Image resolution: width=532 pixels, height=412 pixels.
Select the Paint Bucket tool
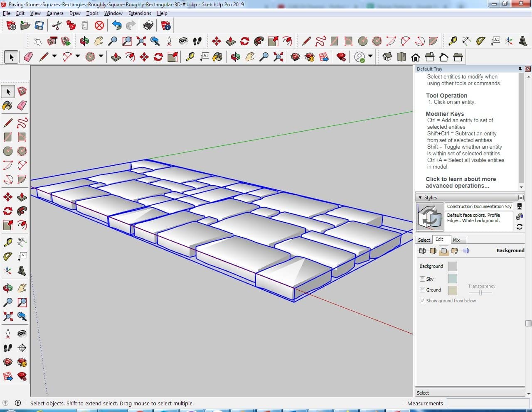7,105
